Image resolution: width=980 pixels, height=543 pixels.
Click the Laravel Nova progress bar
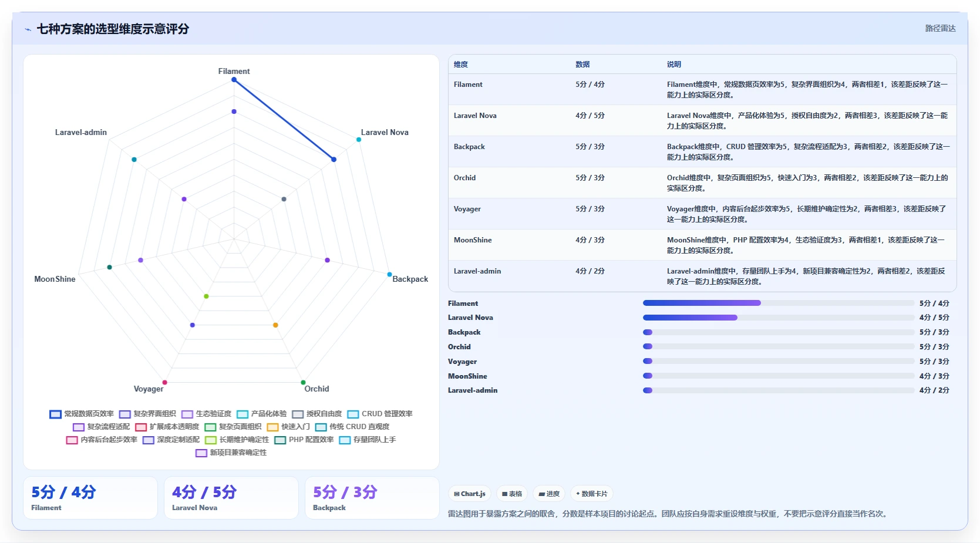click(778, 318)
